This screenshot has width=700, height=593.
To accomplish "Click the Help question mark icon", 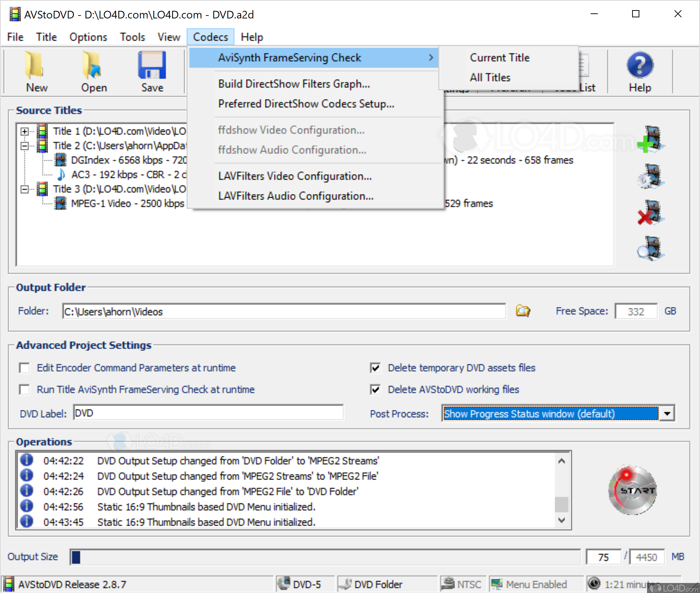I will [x=640, y=65].
